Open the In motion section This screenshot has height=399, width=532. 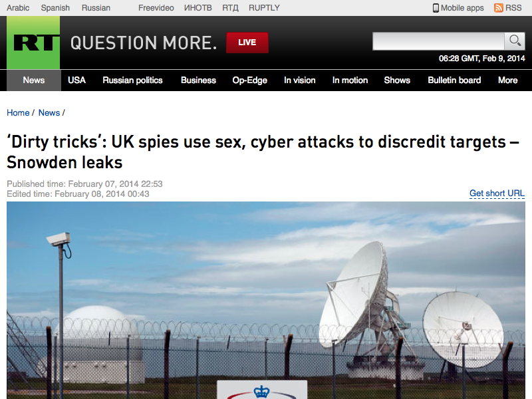350,80
